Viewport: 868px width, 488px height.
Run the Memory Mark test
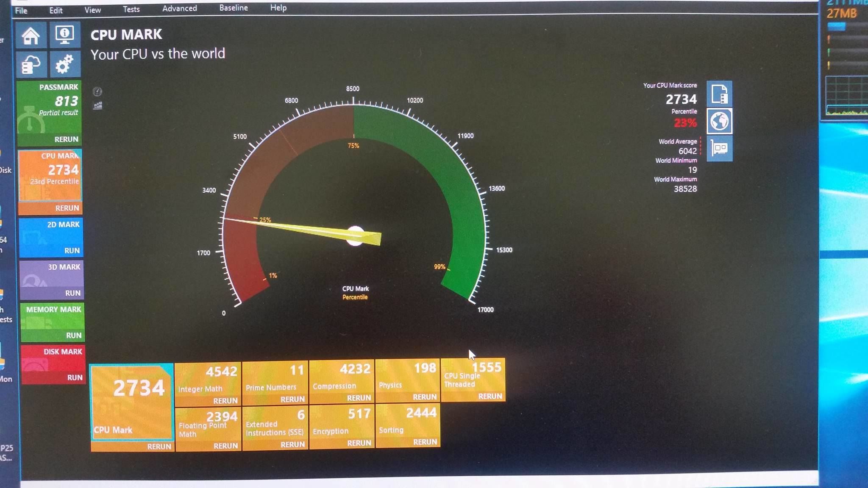pos(74,335)
